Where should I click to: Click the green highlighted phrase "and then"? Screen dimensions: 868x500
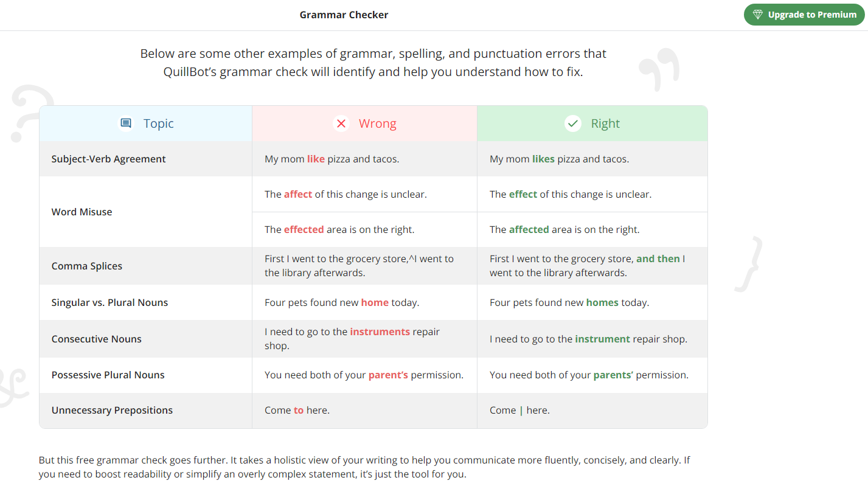click(658, 259)
